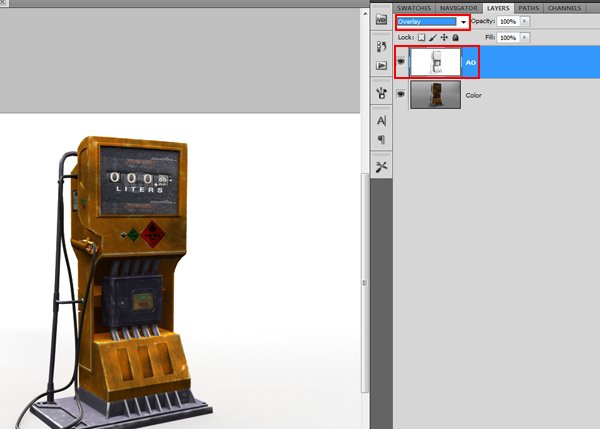600x429 pixels.
Task: Toggle lock position move icon
Action: [x=444, y=38]
